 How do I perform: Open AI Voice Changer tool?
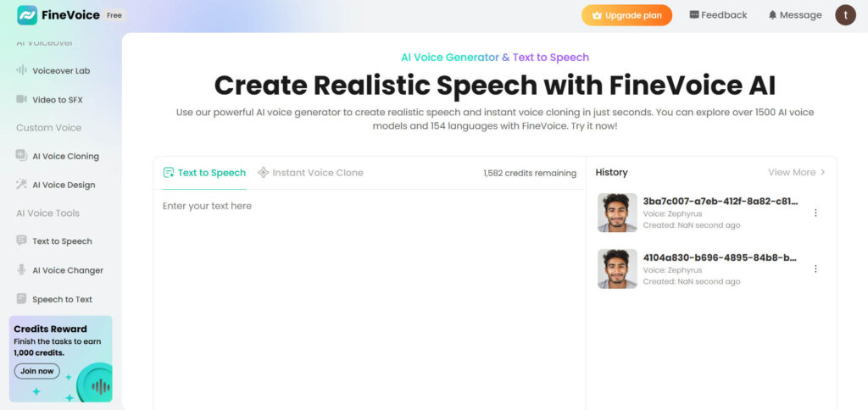point(68,270)
